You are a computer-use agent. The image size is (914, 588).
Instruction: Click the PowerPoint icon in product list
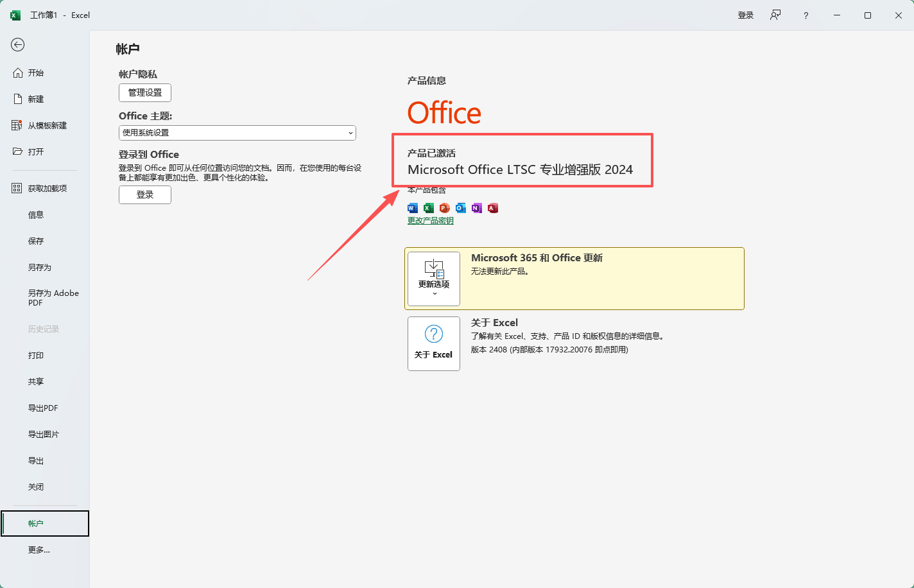pos(444,207)
